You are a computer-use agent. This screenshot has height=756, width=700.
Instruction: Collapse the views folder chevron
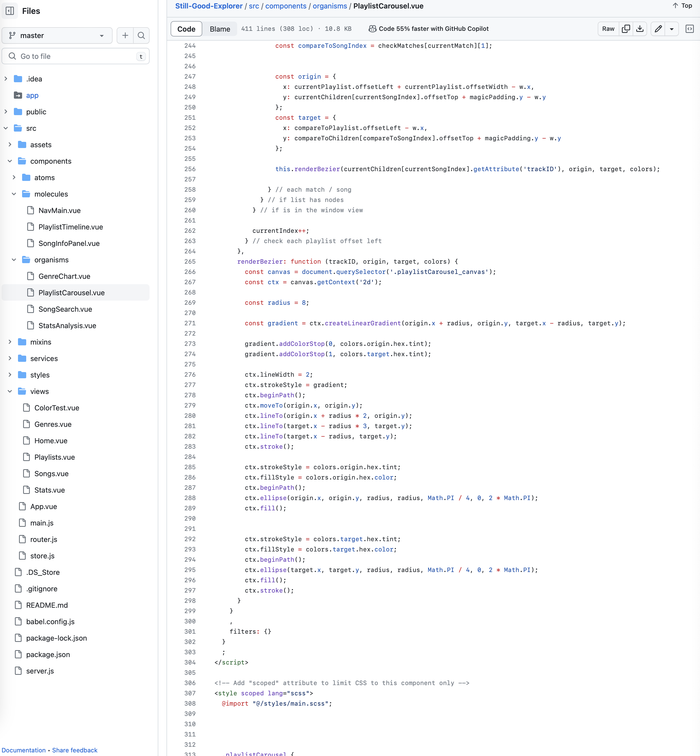point(10,391)
